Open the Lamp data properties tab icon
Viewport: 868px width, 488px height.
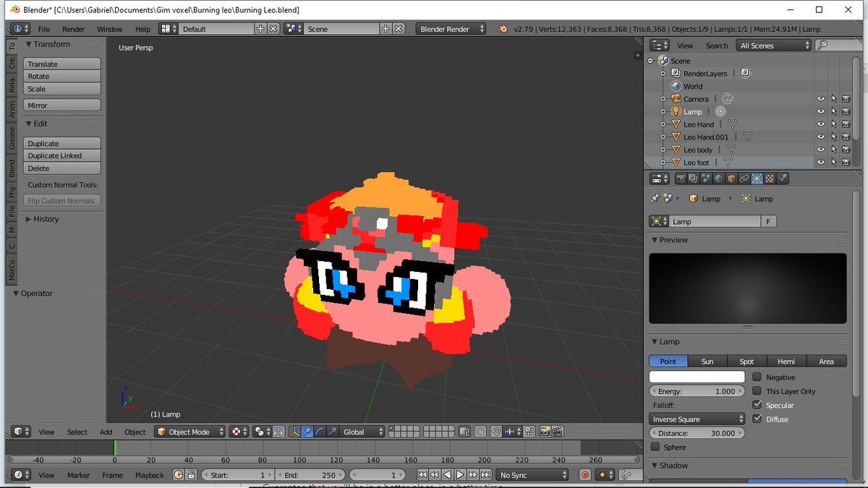coord(757,179)
